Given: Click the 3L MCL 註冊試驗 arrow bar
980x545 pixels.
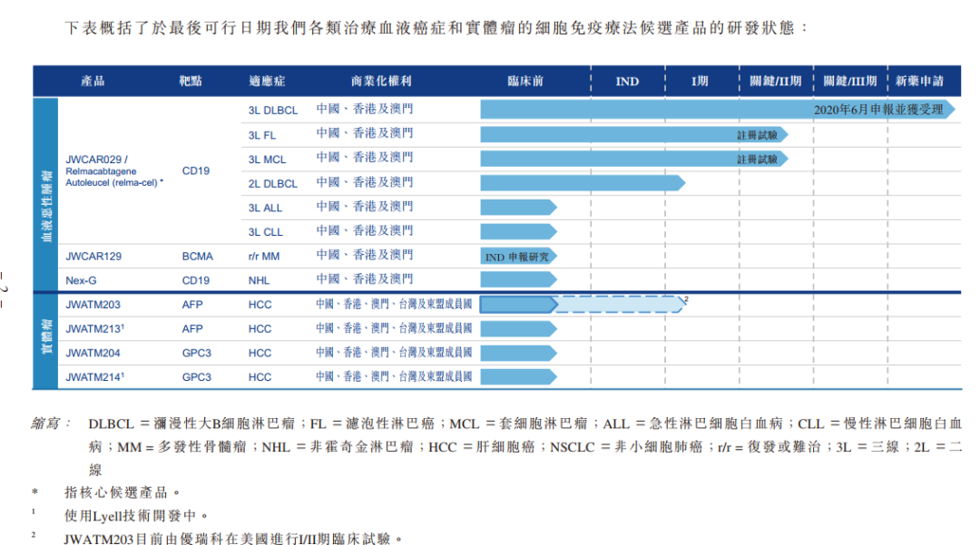Looking at the screenshot, I should tap(633, 159).
